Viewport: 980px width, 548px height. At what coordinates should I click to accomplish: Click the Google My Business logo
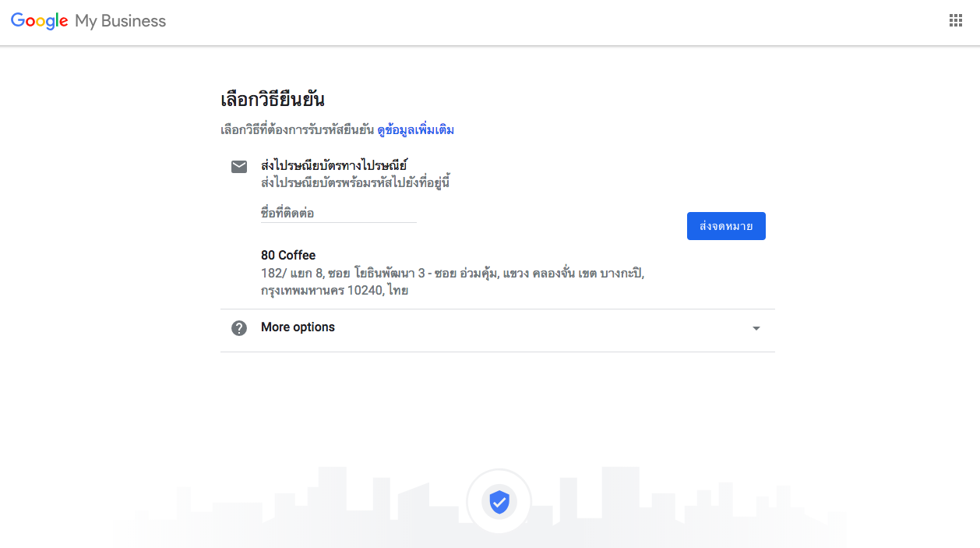pos(88,21)
